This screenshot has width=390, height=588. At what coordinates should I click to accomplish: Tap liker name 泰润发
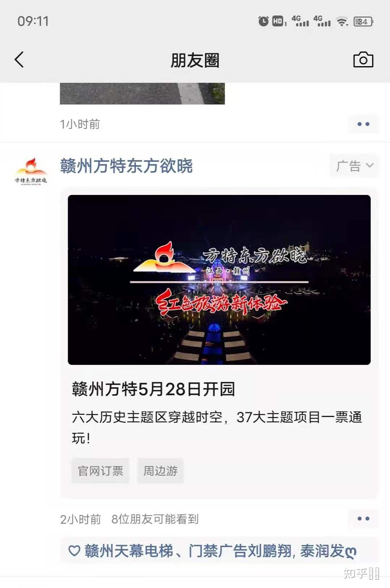[322, 551]
